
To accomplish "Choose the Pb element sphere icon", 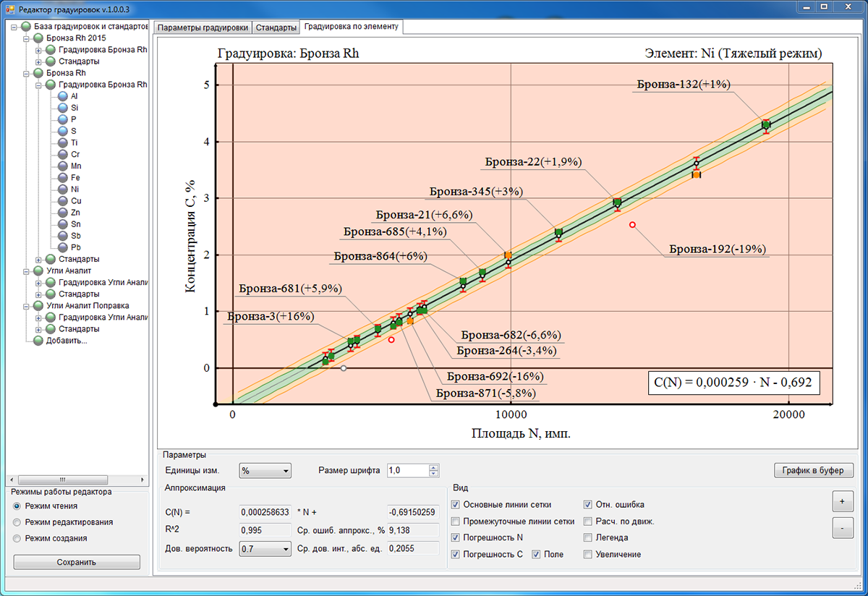I will tap(63, 247).
